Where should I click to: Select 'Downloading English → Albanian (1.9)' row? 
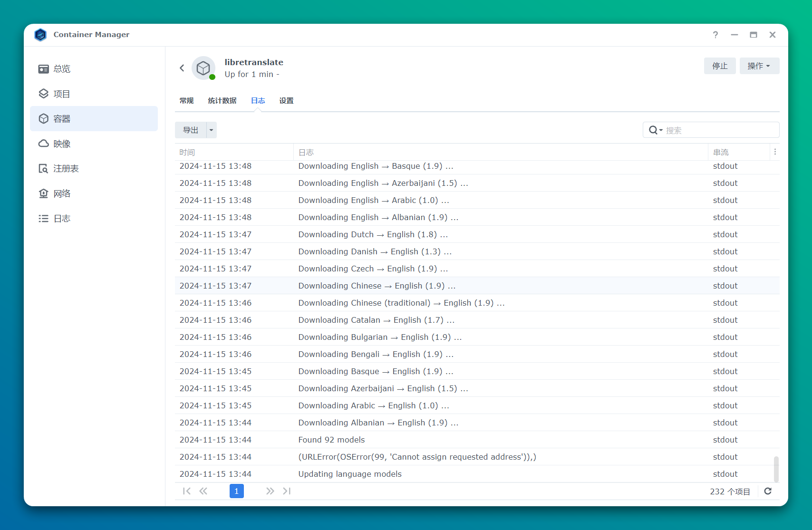[x=477, y=217]
